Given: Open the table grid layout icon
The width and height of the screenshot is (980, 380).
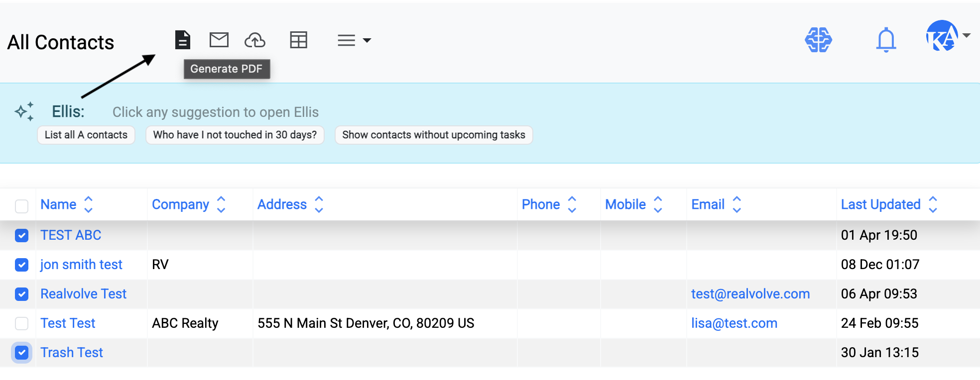Looking at the screenshot, I should (x=298, y=40).
